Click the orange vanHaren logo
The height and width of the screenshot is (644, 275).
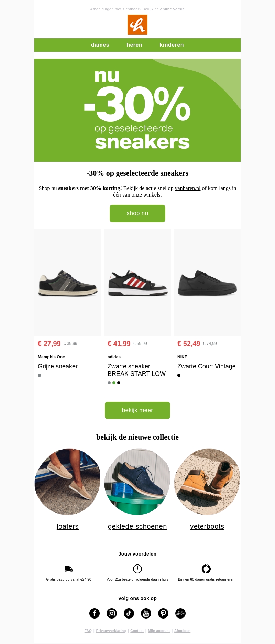click(137, 25)
